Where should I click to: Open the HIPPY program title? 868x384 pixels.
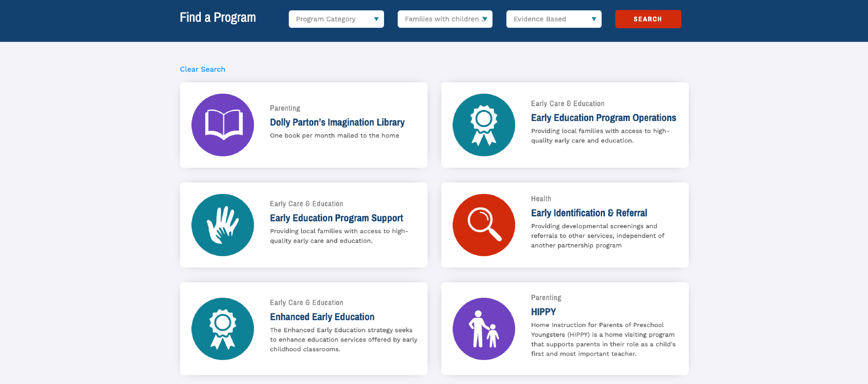tap(543, 312)
